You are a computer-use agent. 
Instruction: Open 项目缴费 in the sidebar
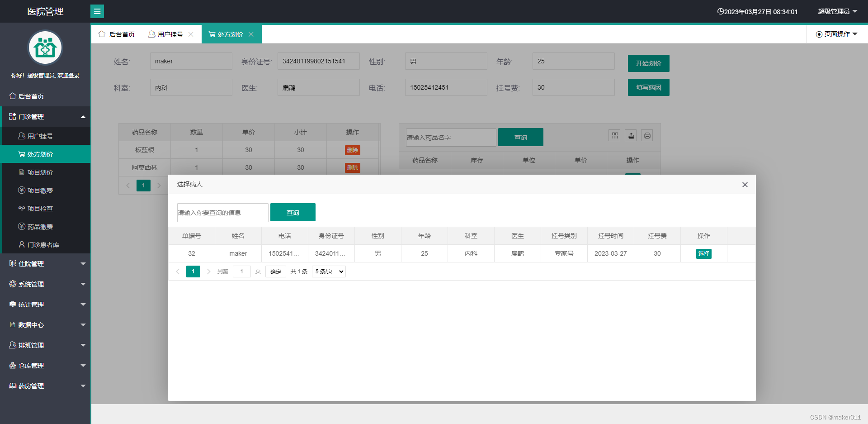tap(45, 190)
